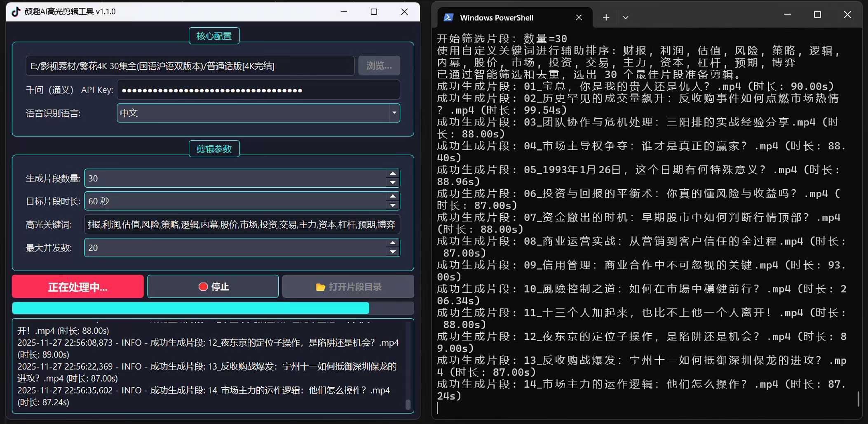Click PowerShell line for 10_風險控制之道 segment

tap(642, 295)
